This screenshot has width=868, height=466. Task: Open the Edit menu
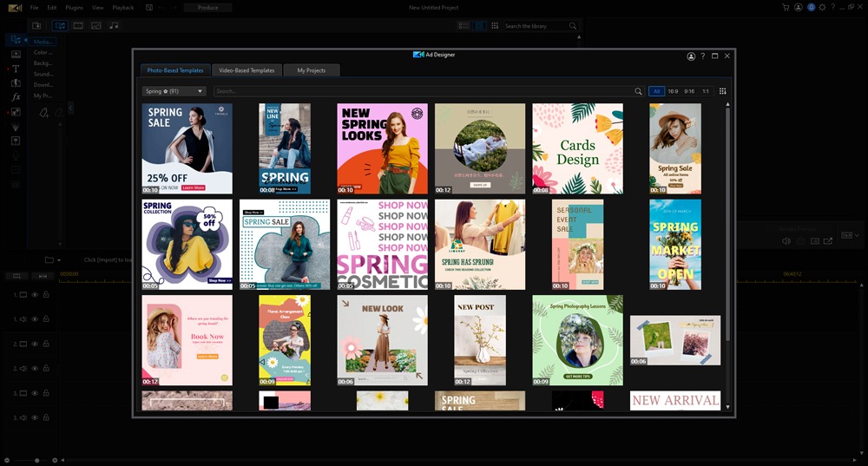52,8
